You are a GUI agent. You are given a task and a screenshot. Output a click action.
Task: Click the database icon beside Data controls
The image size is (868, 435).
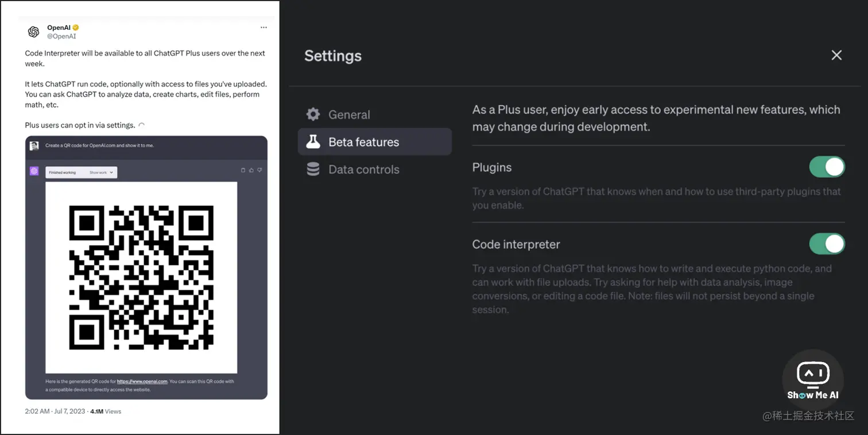(x=313, y=170)
